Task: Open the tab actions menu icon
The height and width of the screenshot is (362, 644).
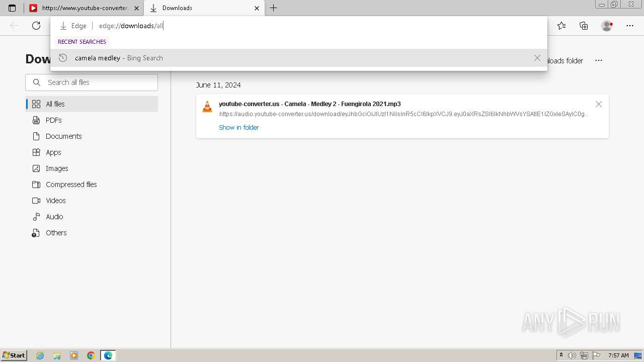Action: tap(12, 8)
